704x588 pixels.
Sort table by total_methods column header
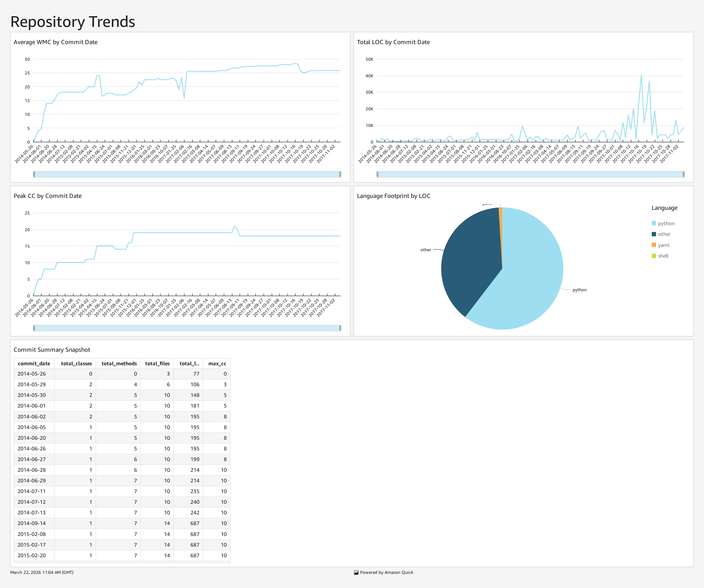point(118,364)
